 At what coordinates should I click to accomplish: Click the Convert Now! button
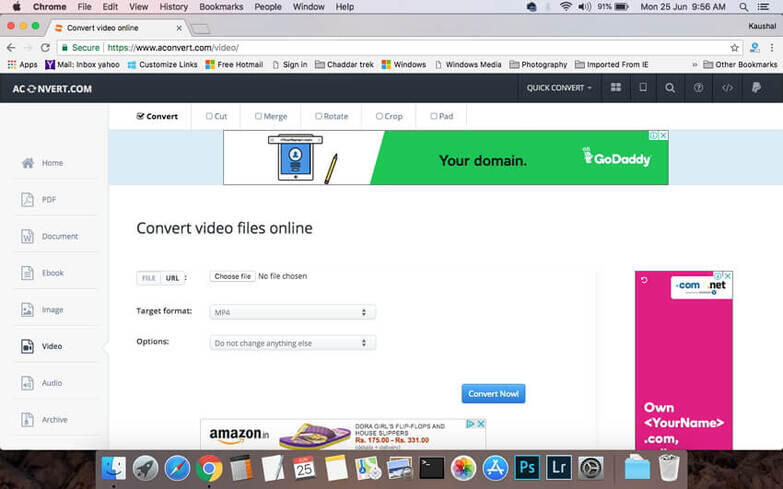tap(493, 394)
